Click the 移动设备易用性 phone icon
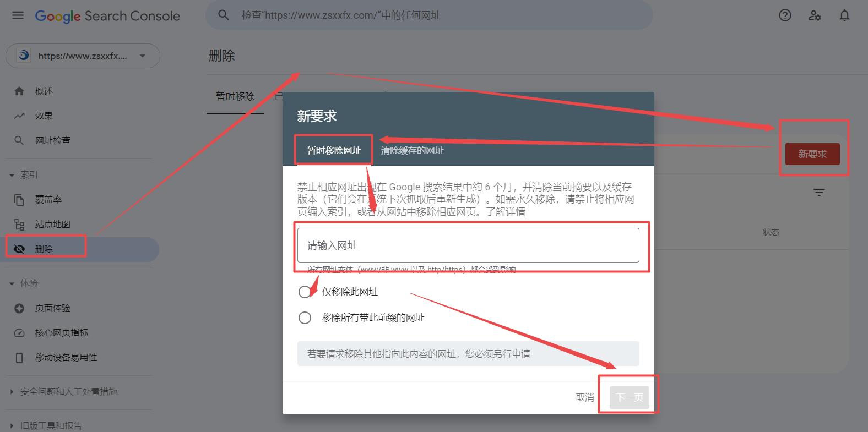Viewport: 868px width, 432px height. coord(19,358)
